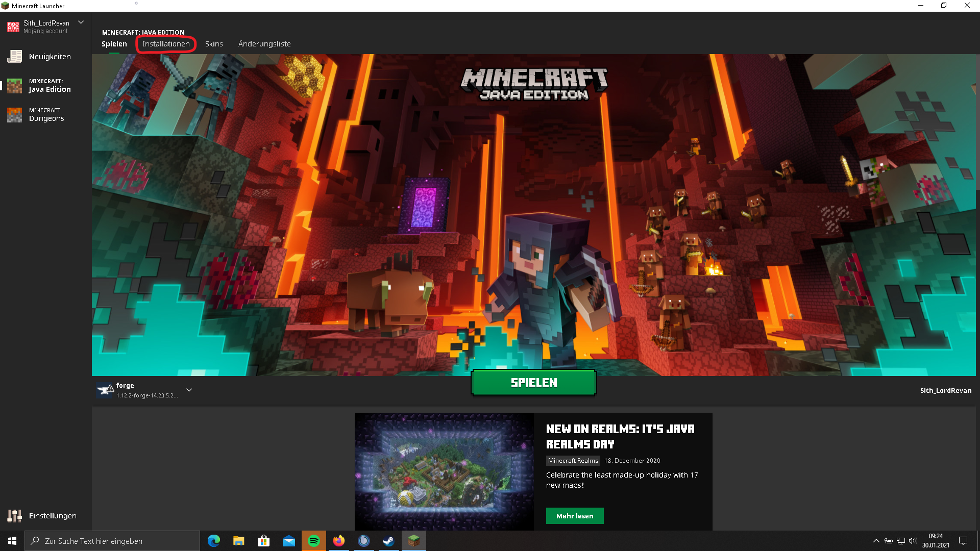Viewport: 980px width, 551px height.
Task: Expand the Sith_LordRevan account dropdown
Action: [81, 22]
